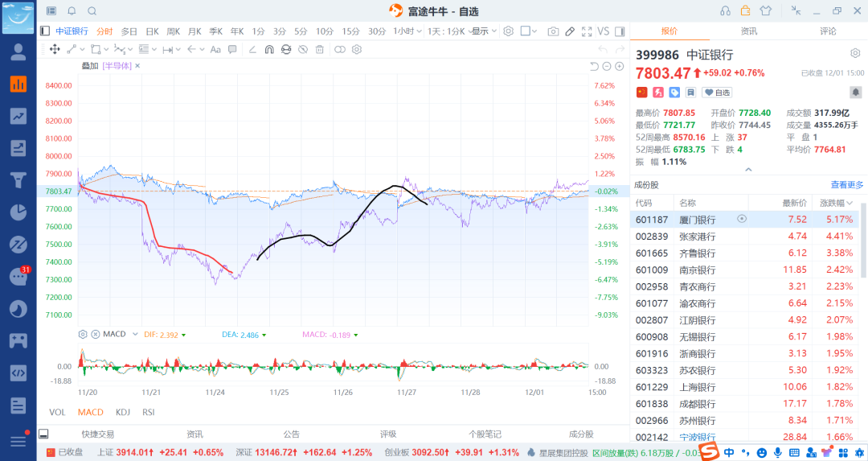Open 快捷交易 at bottom panel
The image size is (868, 461).
(98, 434)
